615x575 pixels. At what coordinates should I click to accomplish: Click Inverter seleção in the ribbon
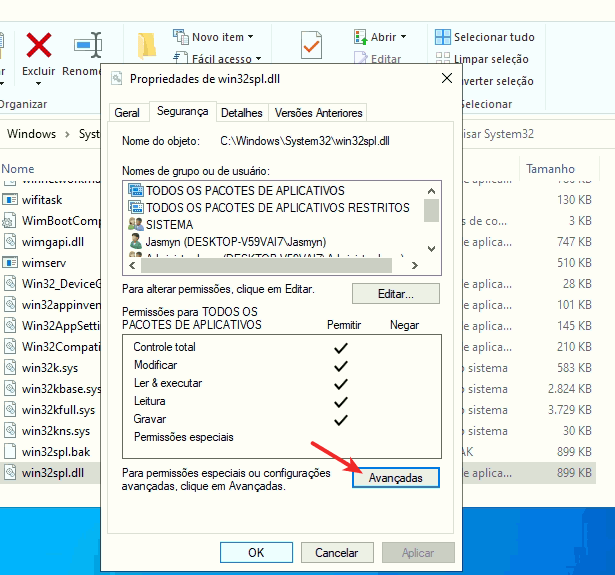pyautogui.click(x=498, y=81)
